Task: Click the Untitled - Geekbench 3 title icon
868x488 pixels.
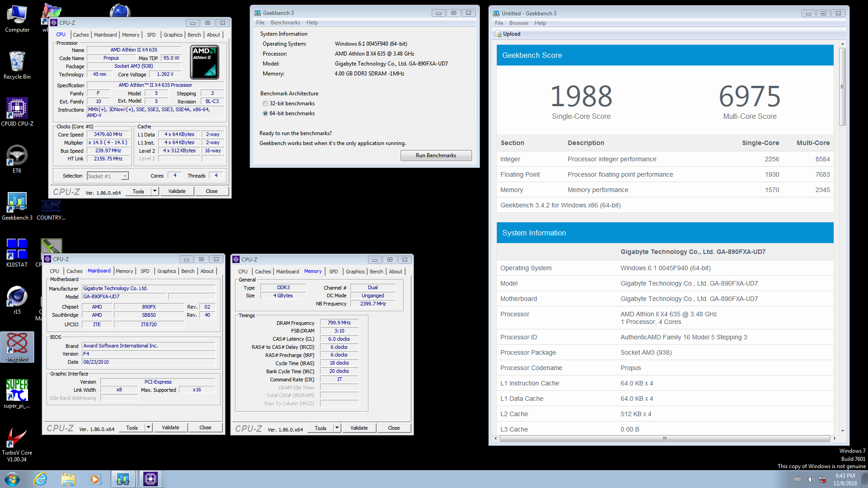Action: (x=496, y=14)
